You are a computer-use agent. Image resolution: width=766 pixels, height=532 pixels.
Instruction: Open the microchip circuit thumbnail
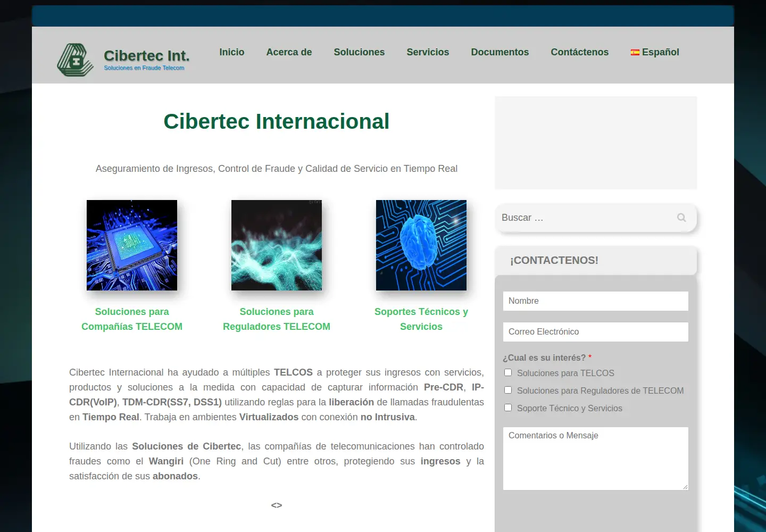[132, 245]
